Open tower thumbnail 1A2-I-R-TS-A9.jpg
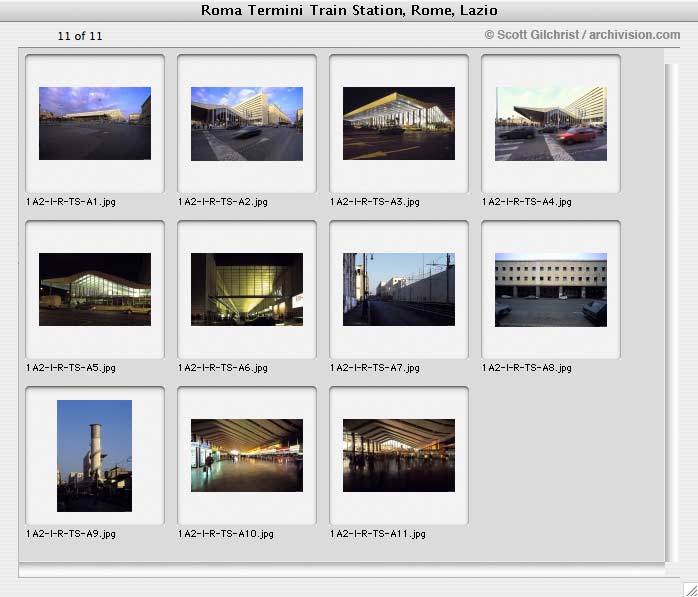The image size is (698, 597). click(x=94, y=456)
